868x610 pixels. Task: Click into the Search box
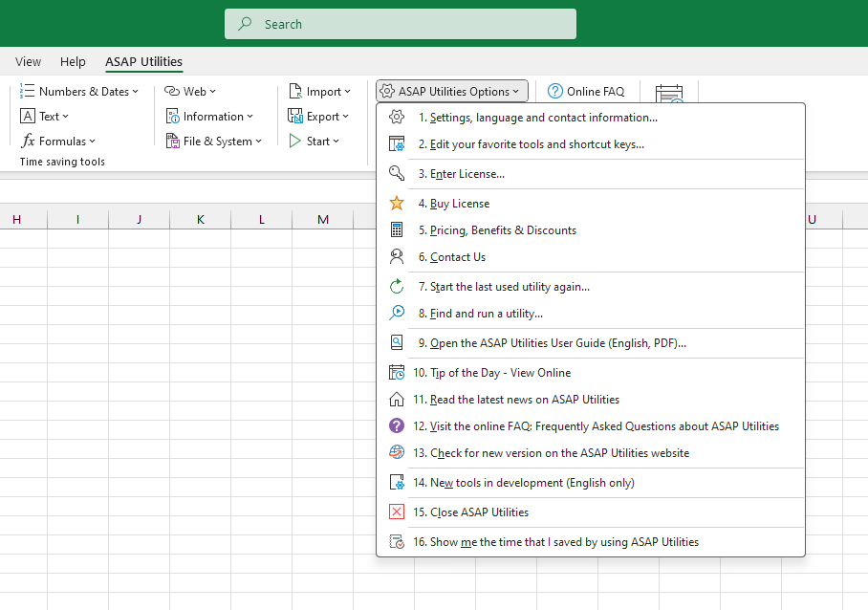pos(401,24)
